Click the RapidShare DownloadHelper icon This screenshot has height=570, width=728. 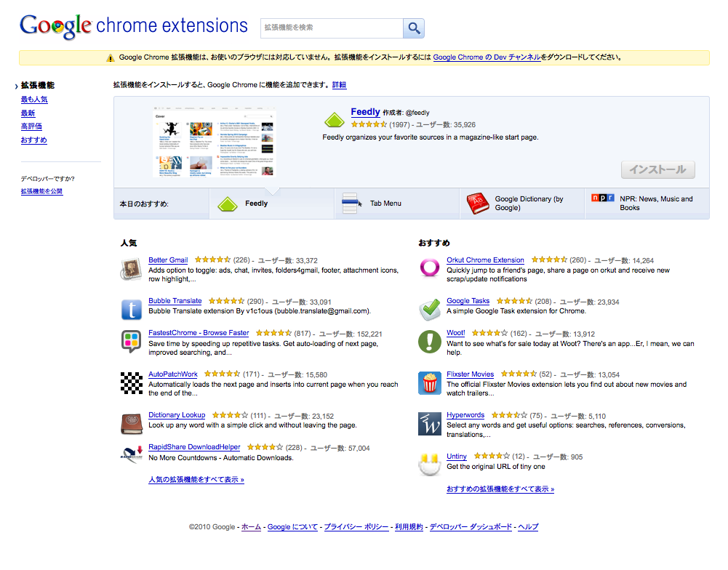coord(132,454)
